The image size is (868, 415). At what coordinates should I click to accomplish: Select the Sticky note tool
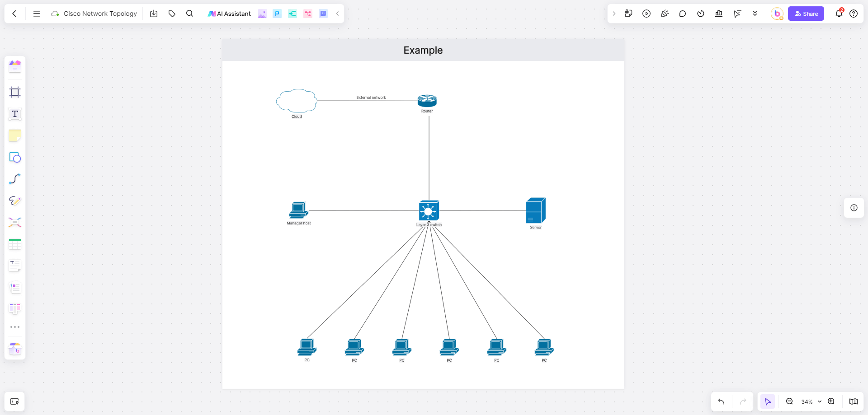tap(15, 135)
